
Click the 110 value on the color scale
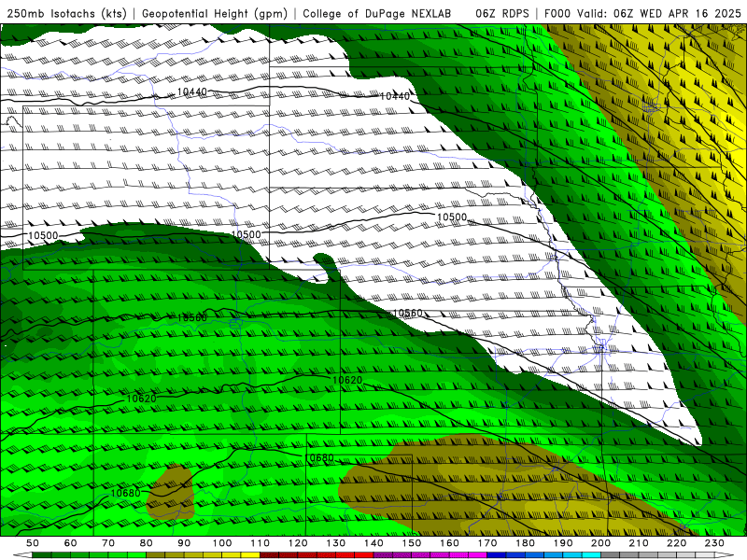click(261, 543)
